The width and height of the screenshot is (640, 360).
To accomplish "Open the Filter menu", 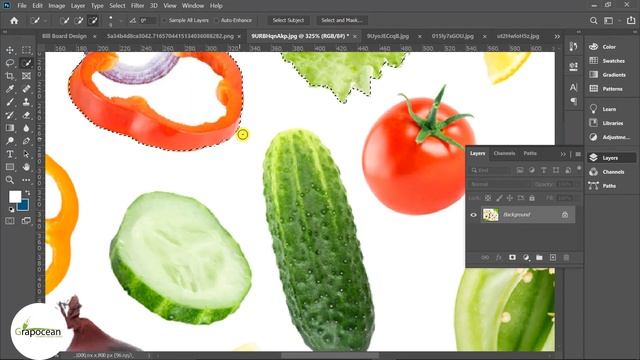I will pyautogui.click(x=138, y=6).
